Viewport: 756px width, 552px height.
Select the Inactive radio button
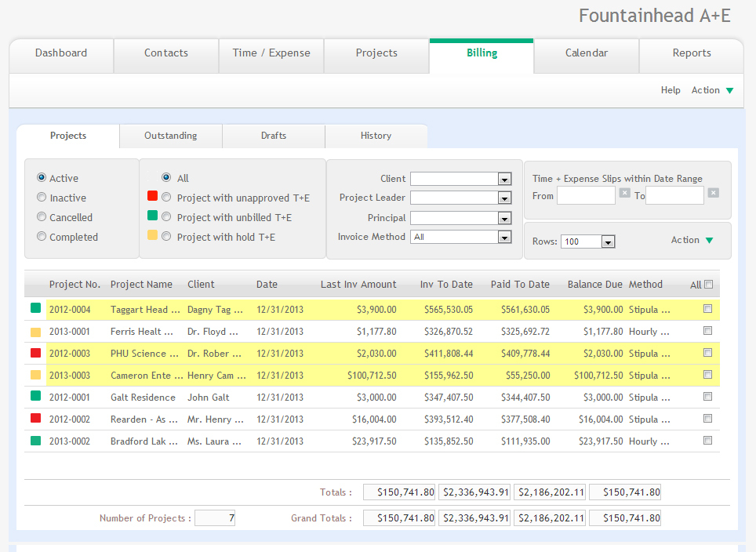click(x=42, y=198)
